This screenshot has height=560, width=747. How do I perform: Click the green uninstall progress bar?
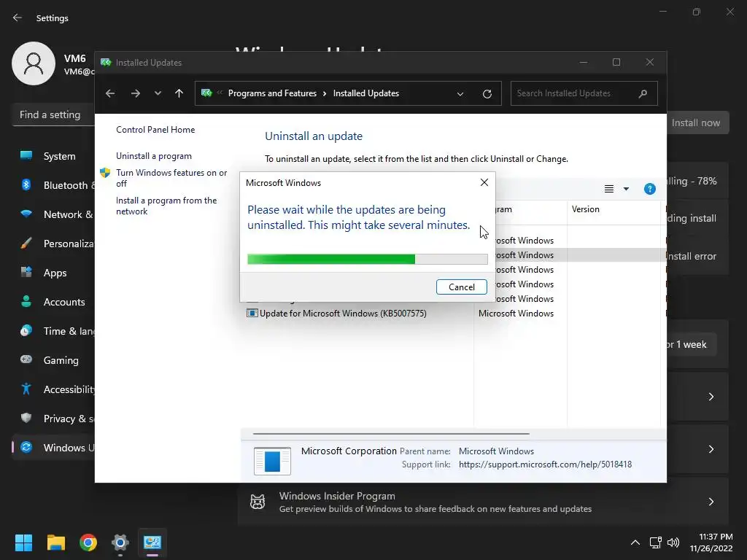[x=368, y=259]
